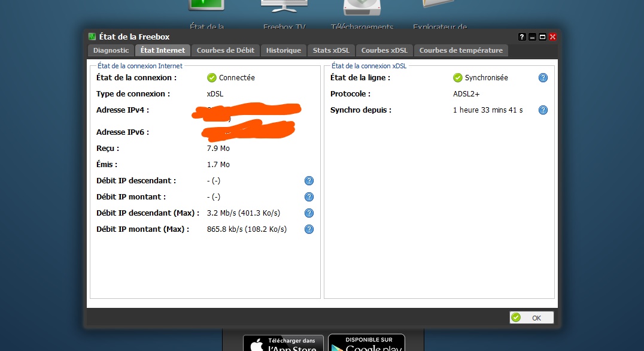
Task: Close the État de la Freebox window
Action: [x=553, y=37]
